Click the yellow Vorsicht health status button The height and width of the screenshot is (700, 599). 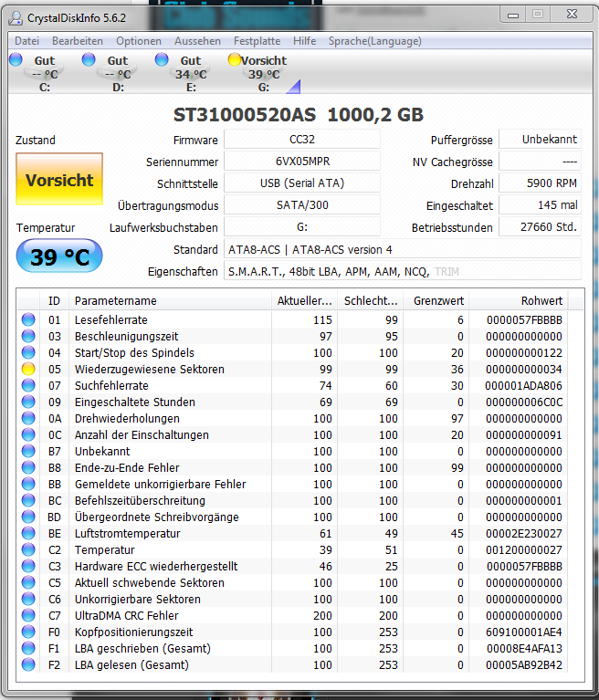59,179
